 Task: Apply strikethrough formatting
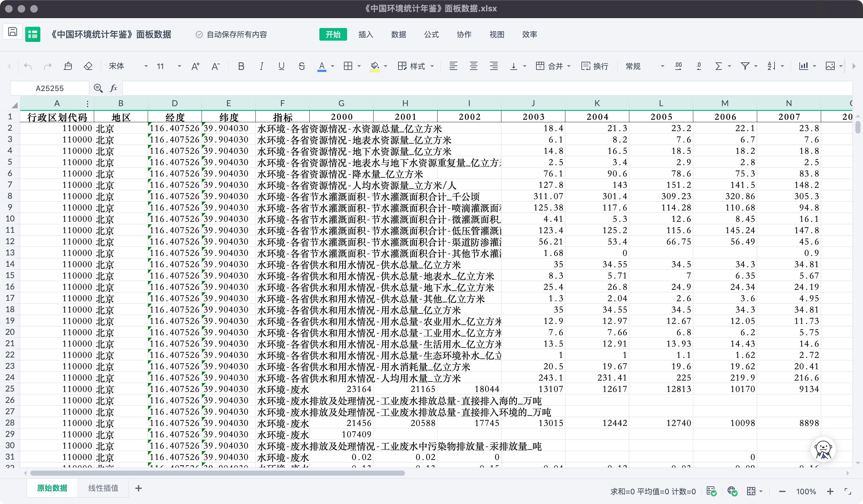point(301,66)
